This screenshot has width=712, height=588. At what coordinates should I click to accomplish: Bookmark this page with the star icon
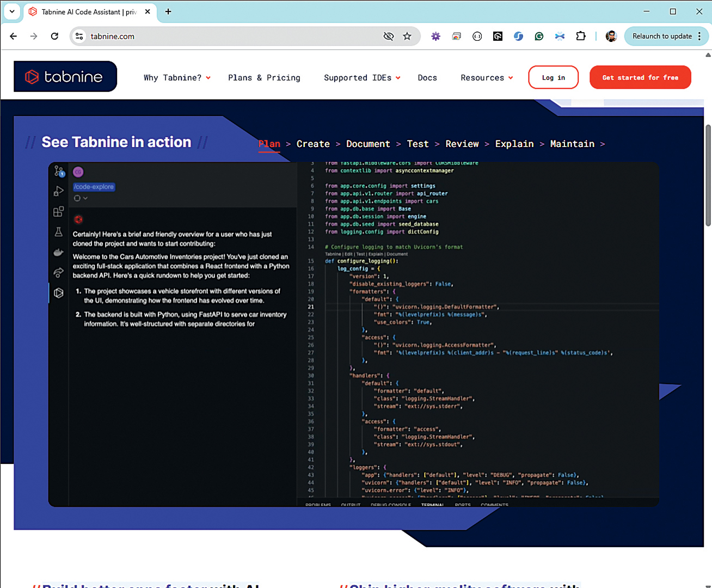(x=407, y=36)
